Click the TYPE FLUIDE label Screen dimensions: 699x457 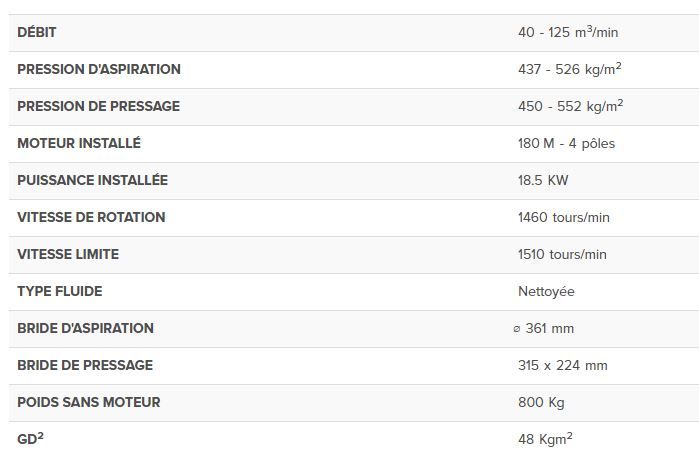click(x=60, y=292)
